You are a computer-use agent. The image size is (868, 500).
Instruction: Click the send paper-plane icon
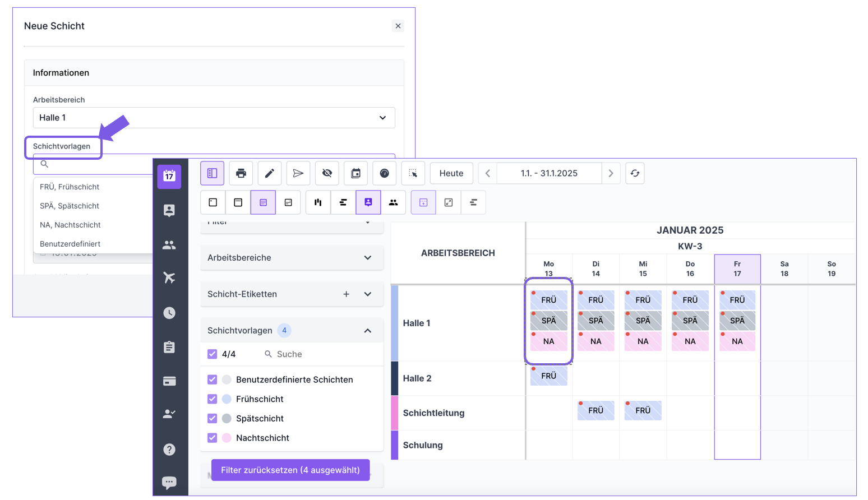tap(298, 173)
